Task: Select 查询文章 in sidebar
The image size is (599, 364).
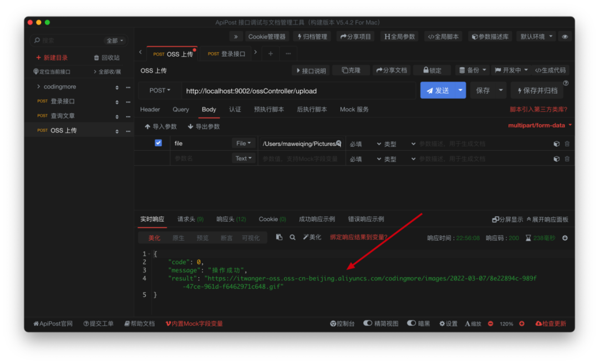Action: tap(63, 116)
